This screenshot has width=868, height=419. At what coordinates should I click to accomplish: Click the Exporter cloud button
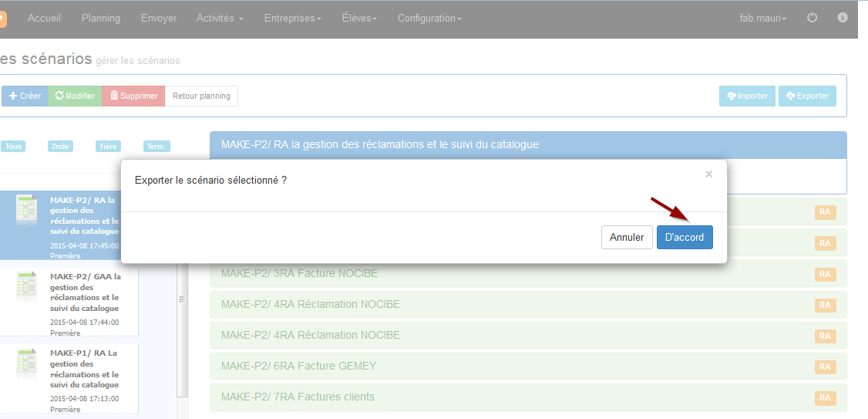(x=807, y=96)
